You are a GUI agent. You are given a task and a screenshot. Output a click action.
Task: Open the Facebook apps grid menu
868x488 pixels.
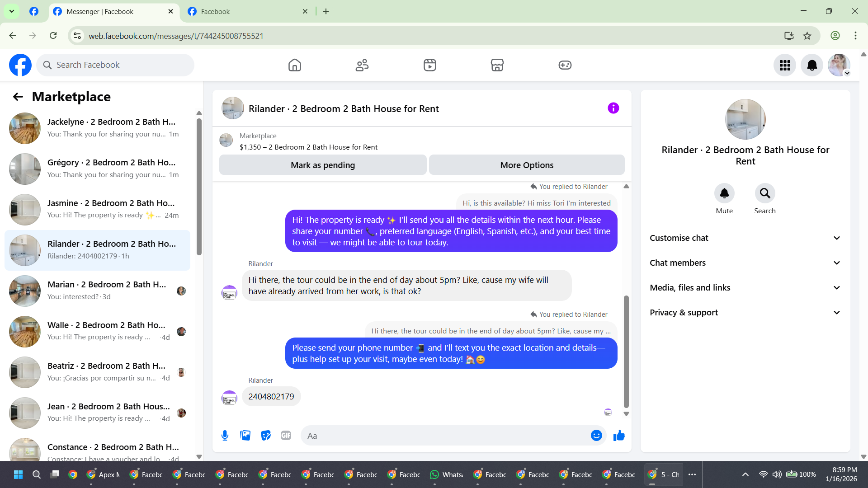pyautogui.click(x=785, y=66)
